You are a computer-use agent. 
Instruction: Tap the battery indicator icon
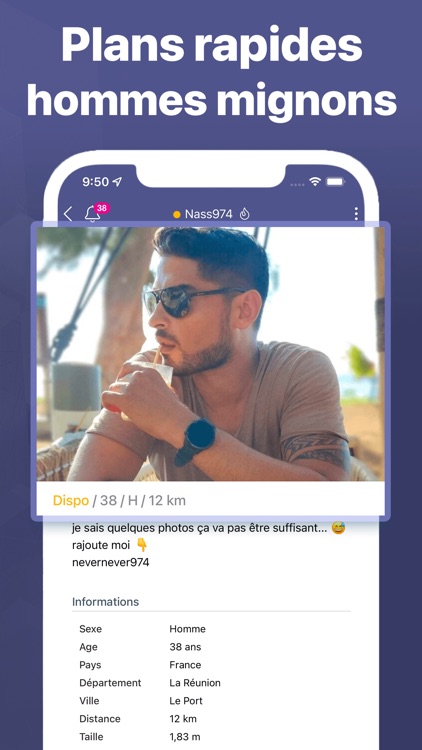[335, 182]
